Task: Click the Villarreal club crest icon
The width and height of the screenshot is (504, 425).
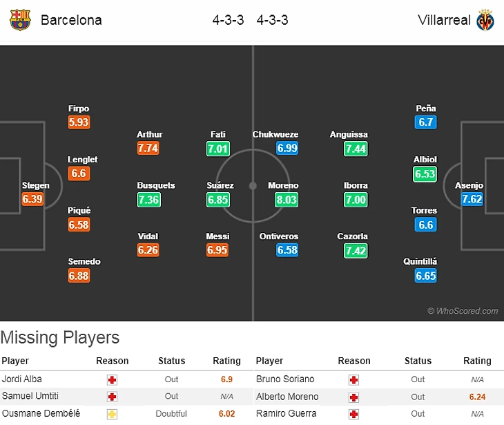Action: [x=485, y=20]
